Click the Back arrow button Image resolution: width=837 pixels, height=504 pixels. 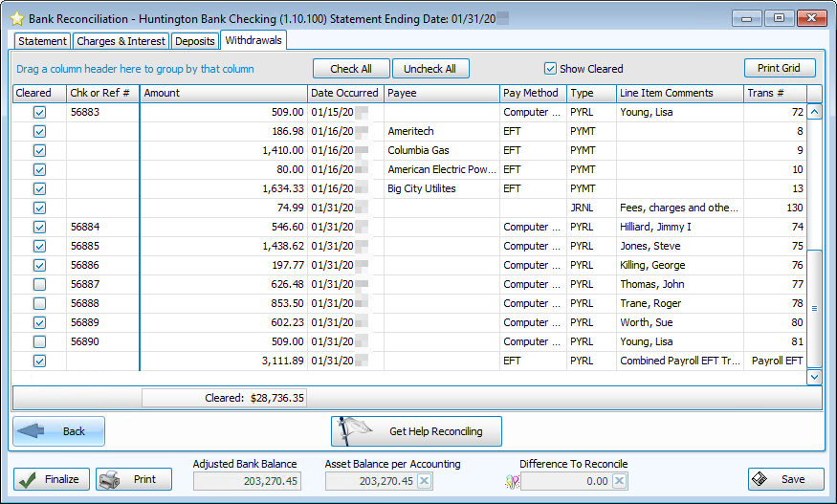pos(59,431)
